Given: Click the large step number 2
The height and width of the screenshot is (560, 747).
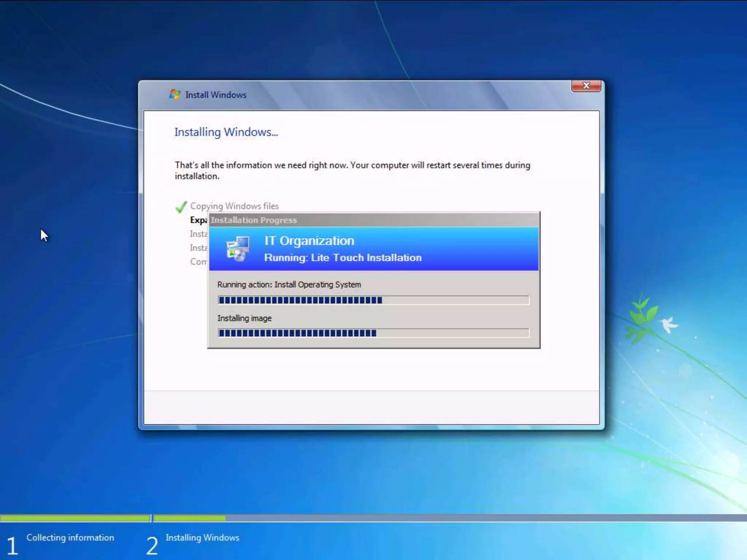Looking at the screenshot, I should 152,546.
